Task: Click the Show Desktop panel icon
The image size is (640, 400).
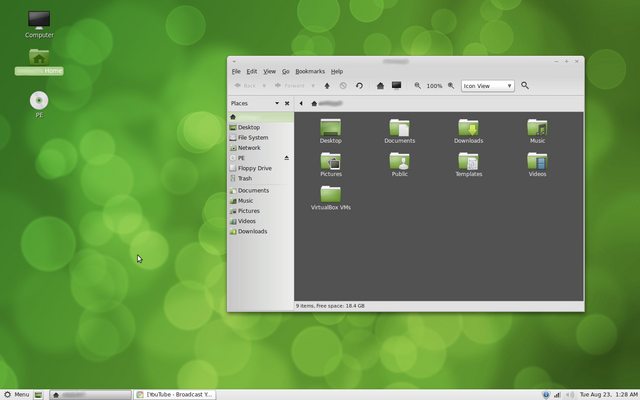Action: tap(38, 395)
